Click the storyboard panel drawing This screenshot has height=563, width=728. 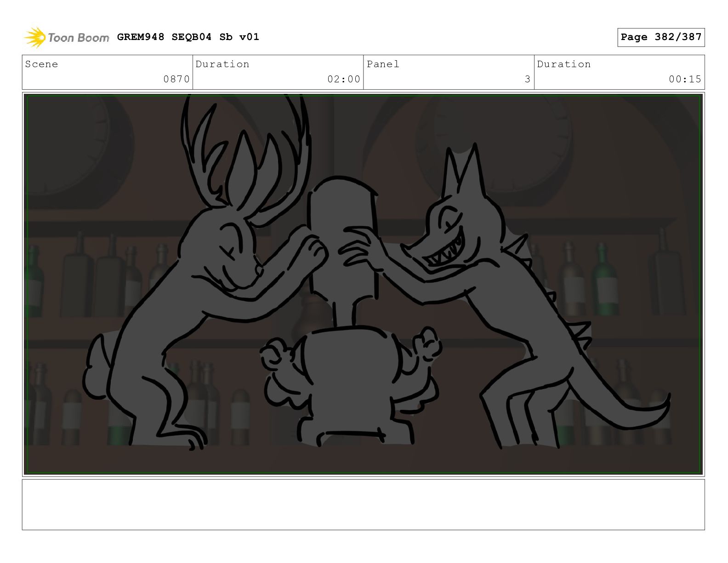[363, 284]
